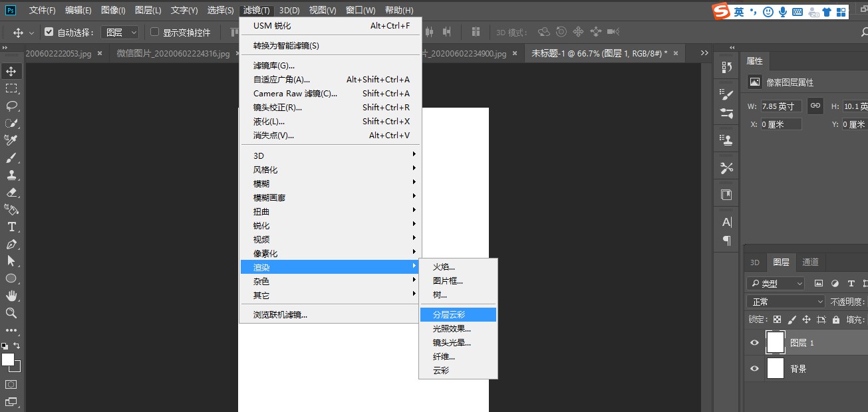Click the link width and height chain icon
This screenshot has height=412, width=868.
(815, 105)
